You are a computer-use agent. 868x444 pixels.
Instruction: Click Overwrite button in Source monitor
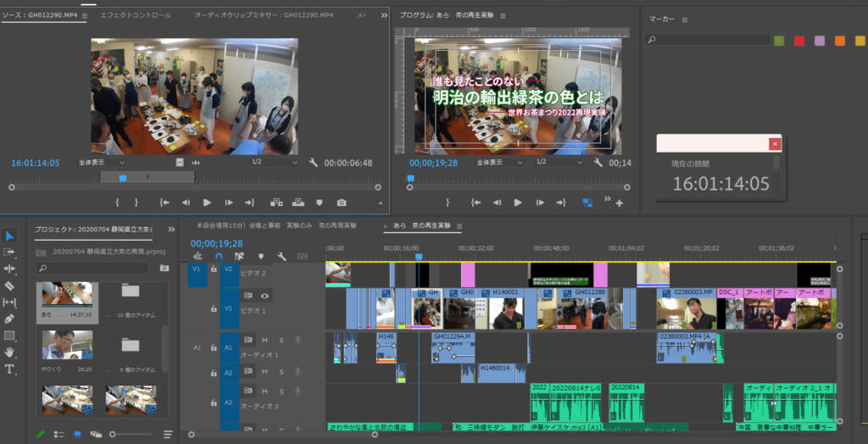click(x=298, y=203)
